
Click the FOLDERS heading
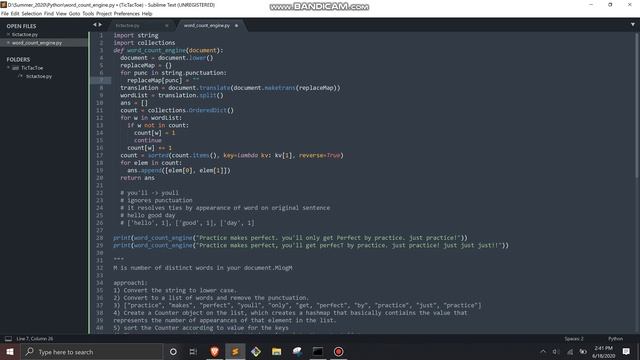pyautogui.click(x=18, y=60)
